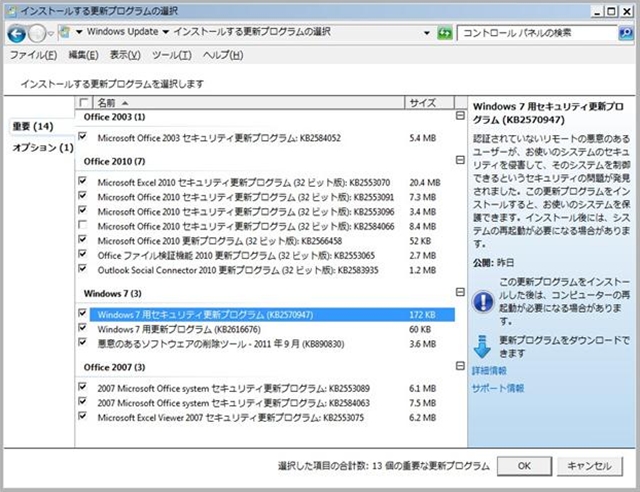Select the KB2566458 Office 2010 update row
640x492 pixels.
point(272,241)
